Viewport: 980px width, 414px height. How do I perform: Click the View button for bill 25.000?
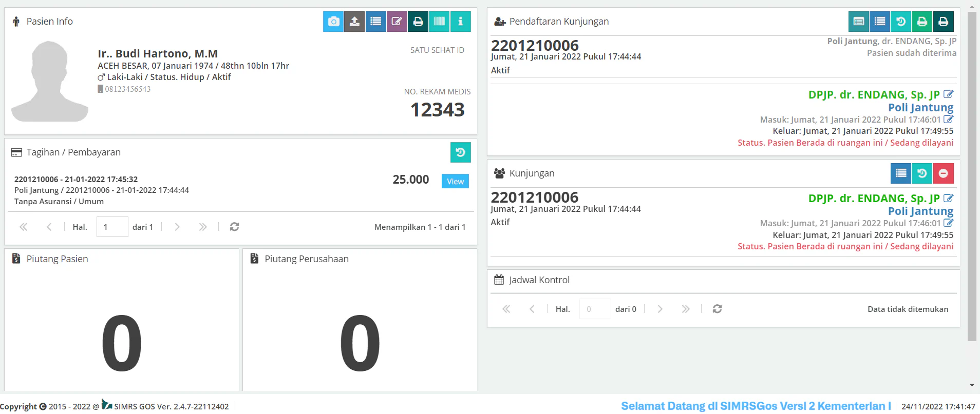click(x=455, y=181)
